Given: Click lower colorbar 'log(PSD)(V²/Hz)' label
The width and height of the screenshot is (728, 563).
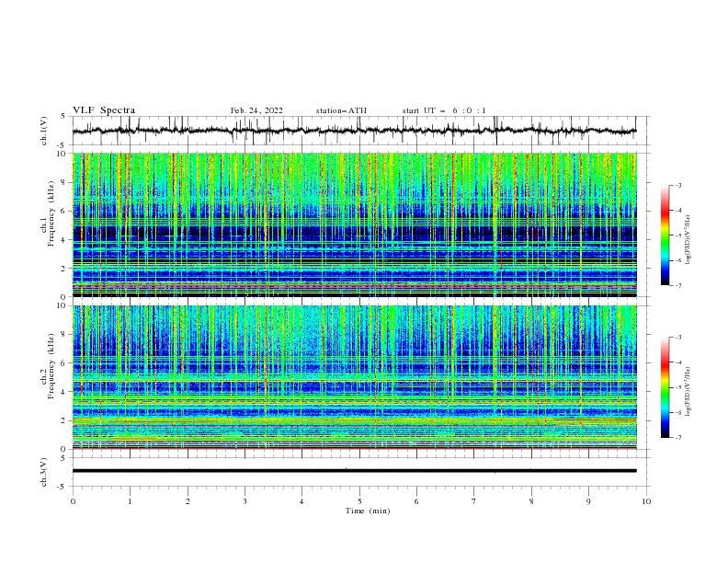Looking at the screenshot, I should click(x=688, y=392).
